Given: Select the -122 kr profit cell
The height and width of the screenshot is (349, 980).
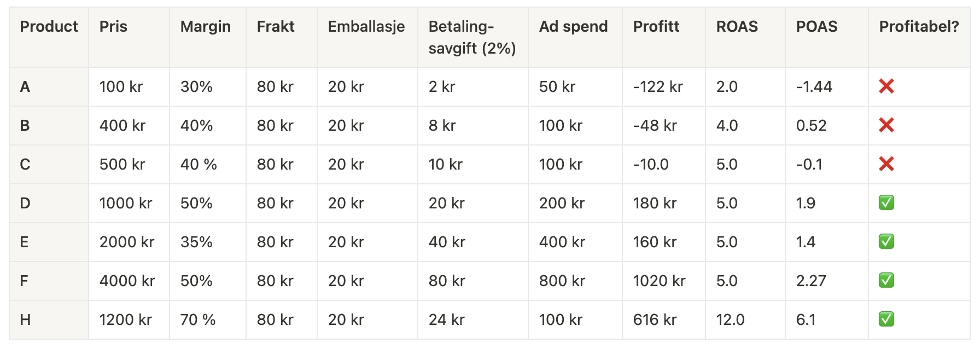Looking at the screenshot, I should pos(664,86).
